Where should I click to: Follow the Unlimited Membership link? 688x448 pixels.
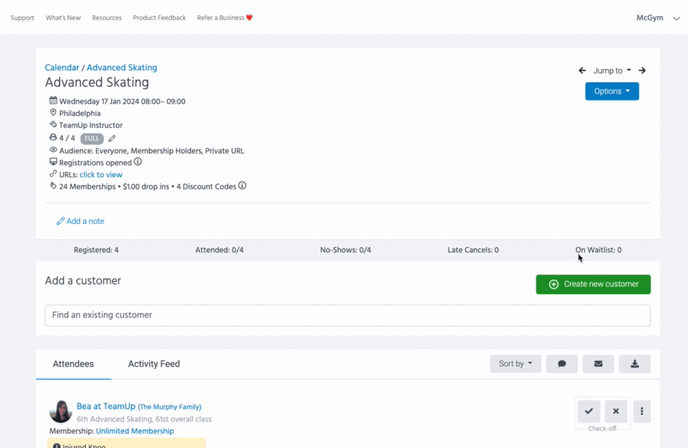(135, 431)
